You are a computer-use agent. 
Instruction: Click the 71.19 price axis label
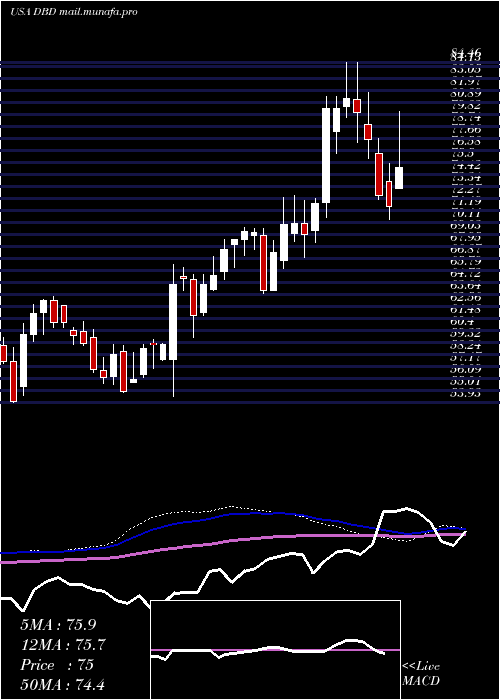pyautogui.click(x=466, y=202)
